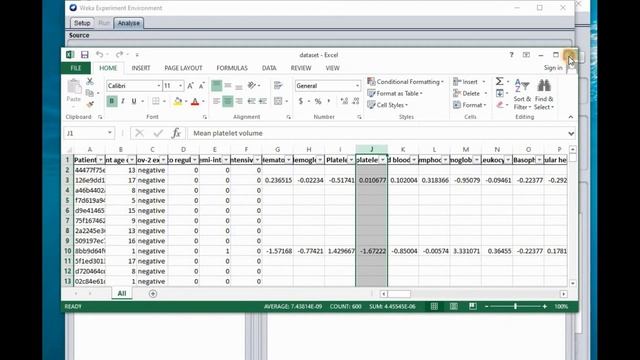Toggle Italic formatting
Screen dimensions: 640x360
pos(122,101)
